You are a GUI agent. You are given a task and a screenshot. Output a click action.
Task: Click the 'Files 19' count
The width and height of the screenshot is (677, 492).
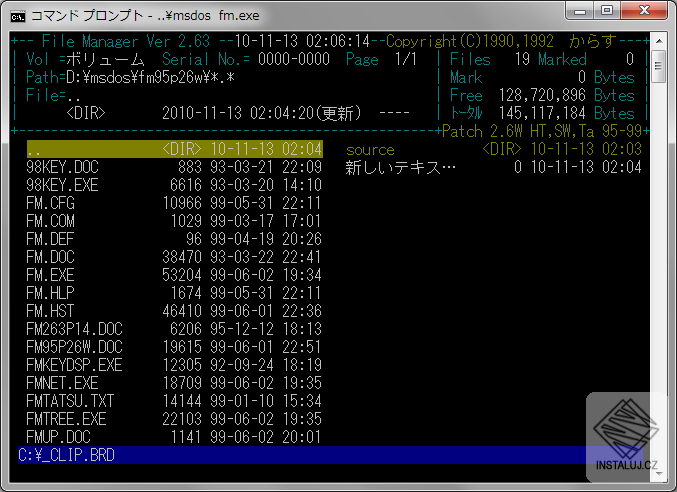(x=490, y=59)
